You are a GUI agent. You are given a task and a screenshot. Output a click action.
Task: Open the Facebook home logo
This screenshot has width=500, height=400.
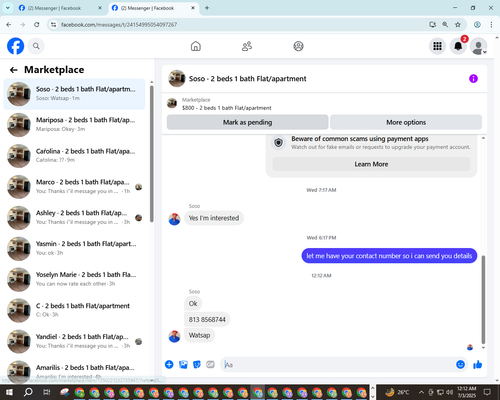pos(16,46)
